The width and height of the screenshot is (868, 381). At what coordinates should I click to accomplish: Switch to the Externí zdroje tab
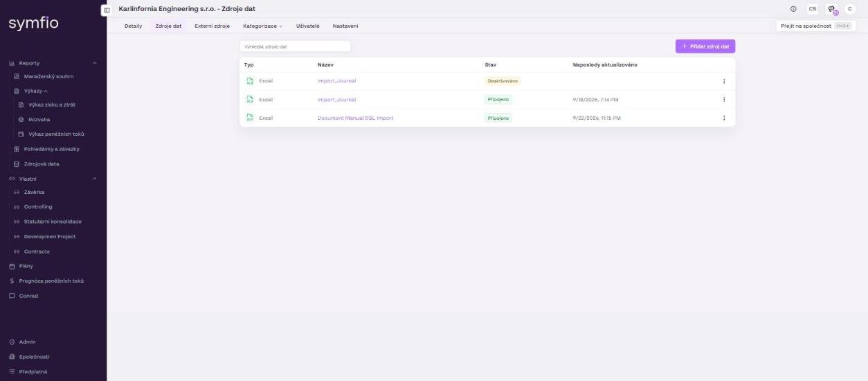pos(212,26)
